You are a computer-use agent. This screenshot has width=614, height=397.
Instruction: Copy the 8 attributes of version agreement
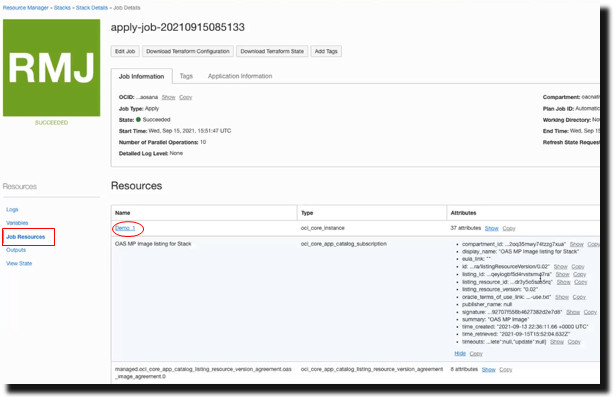(506, 369)
